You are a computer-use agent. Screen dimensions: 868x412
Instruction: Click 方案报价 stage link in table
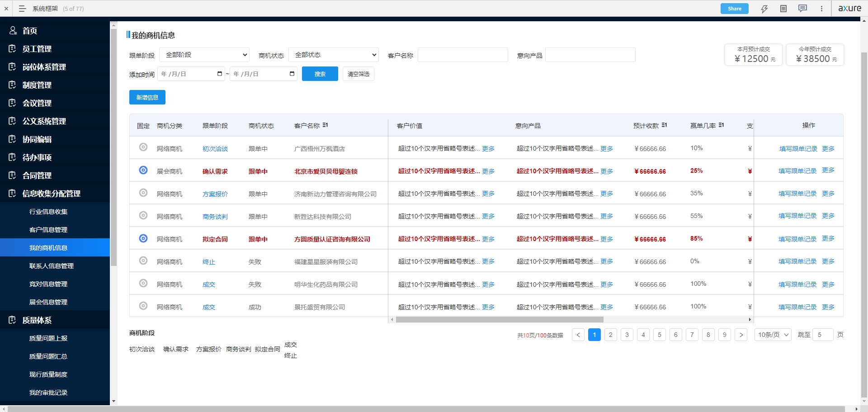[x=215, y=194]
